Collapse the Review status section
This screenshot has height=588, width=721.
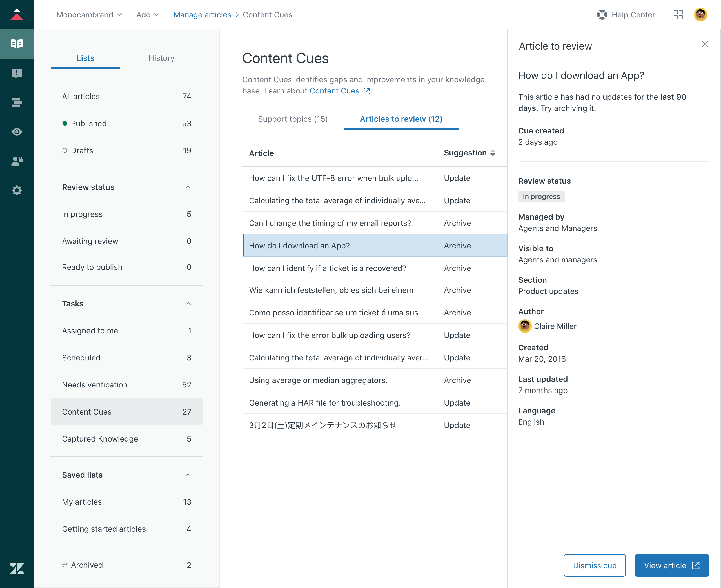coord(188,186)
